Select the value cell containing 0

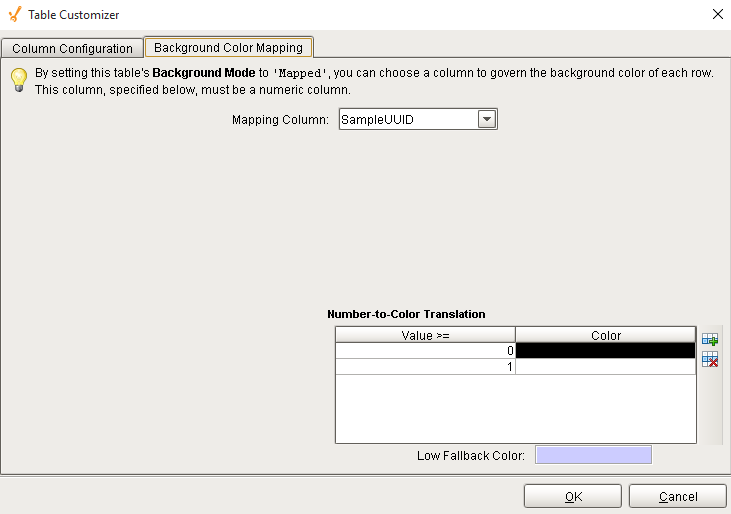(x=425, y=351)
